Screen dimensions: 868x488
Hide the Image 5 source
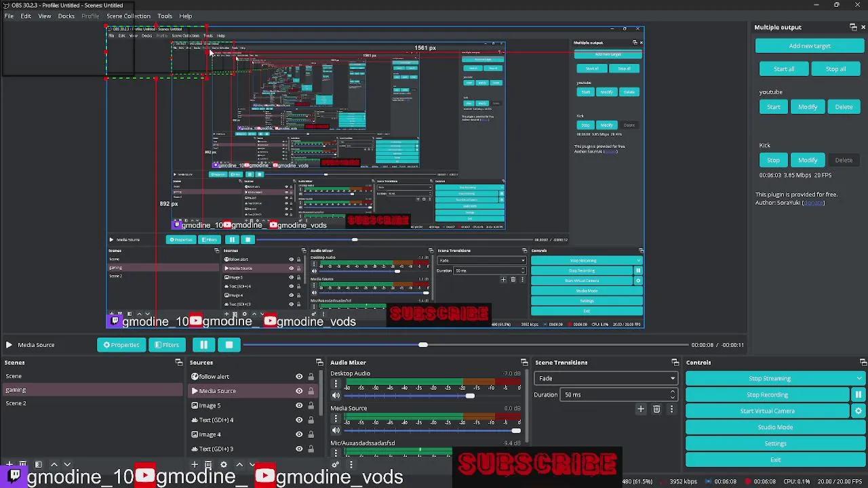pos(299,406)
